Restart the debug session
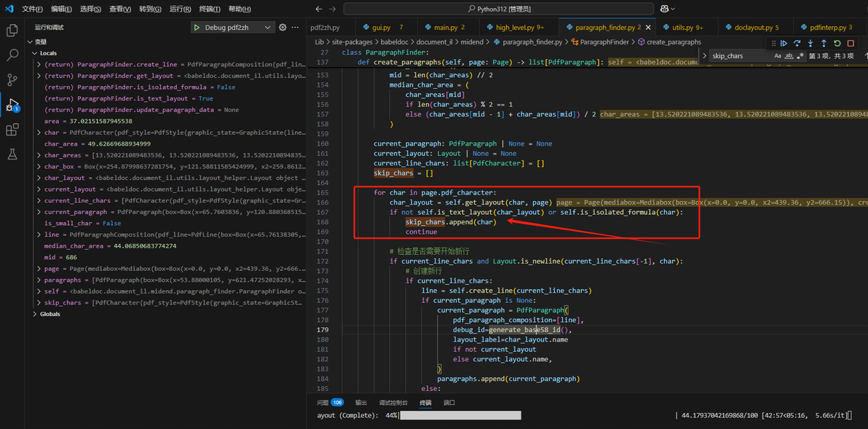 [x=837, y=44]
